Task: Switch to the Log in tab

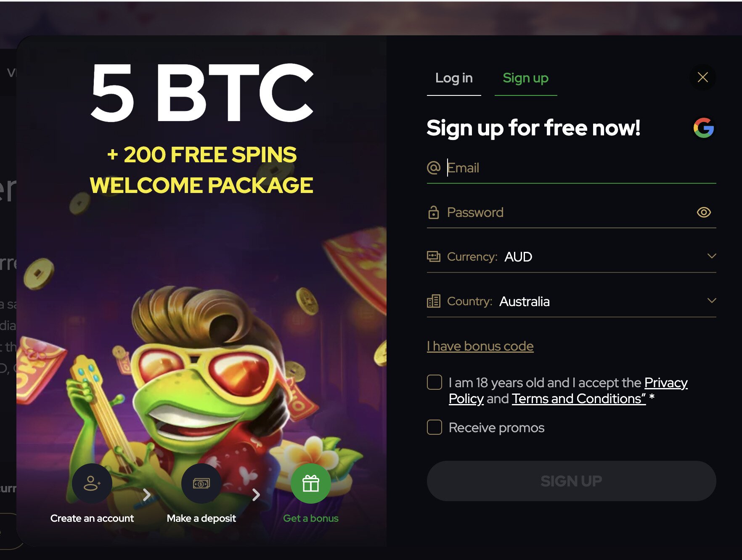Action: 454,78
